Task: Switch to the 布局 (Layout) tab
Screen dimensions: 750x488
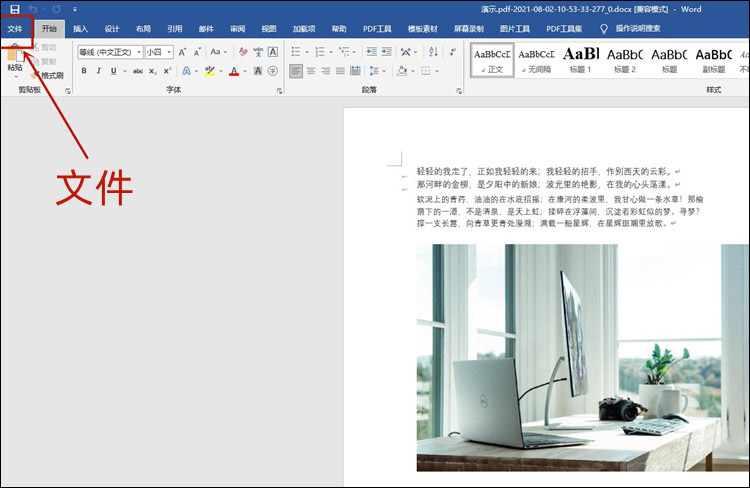Action: (x=143, y=29)
